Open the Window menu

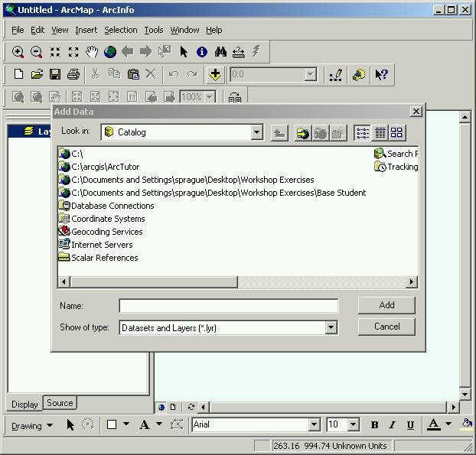(184, 30)
